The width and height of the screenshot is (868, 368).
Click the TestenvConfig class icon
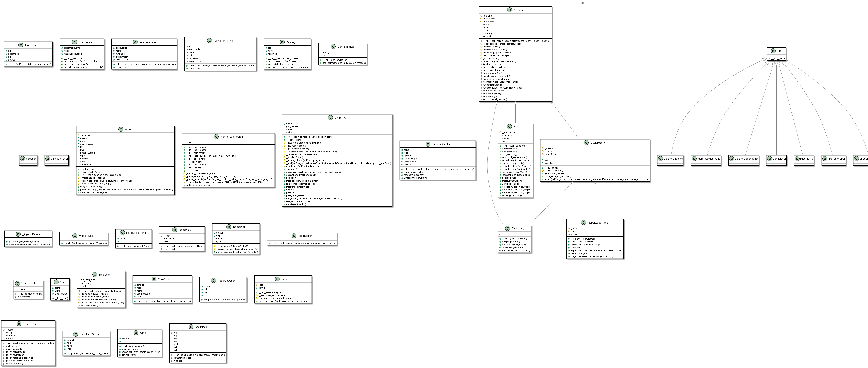click(x=19, y=324)
